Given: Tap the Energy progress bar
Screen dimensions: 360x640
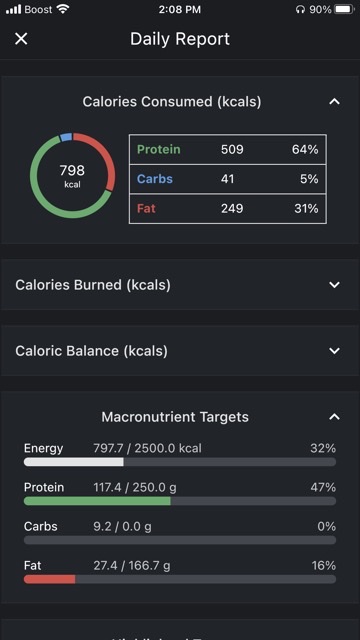Looking at the screenshot, I should tap(180, 462).
